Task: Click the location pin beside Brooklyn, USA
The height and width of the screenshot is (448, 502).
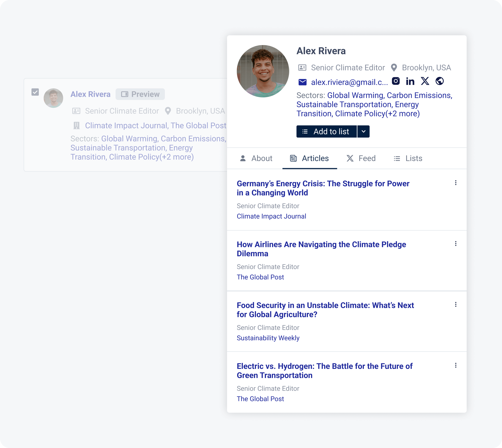Action: (393, 67)
